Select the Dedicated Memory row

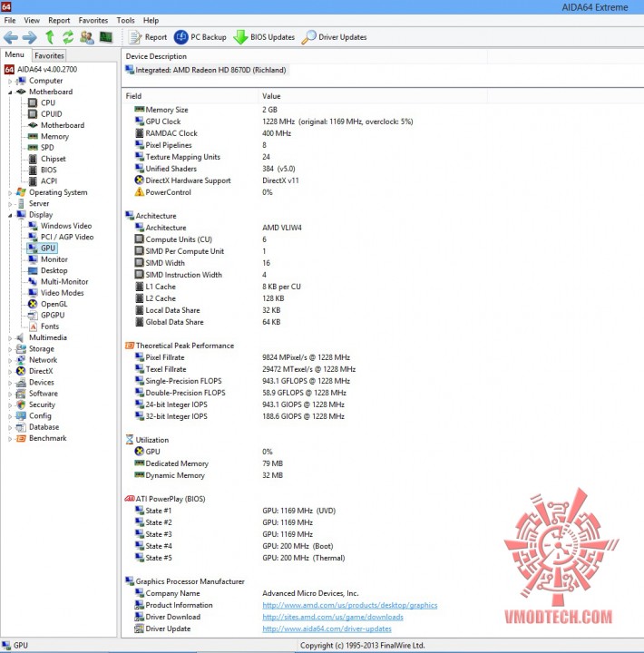point(209,464)
